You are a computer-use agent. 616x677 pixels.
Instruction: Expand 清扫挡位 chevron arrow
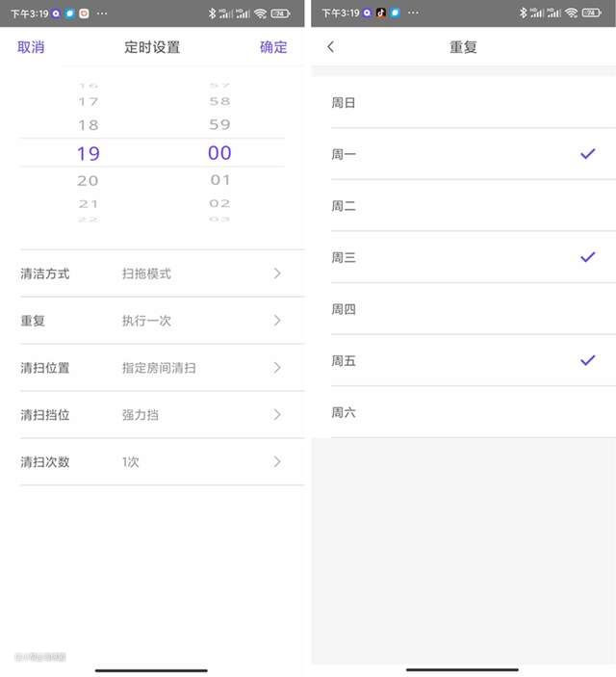[277, 415]
